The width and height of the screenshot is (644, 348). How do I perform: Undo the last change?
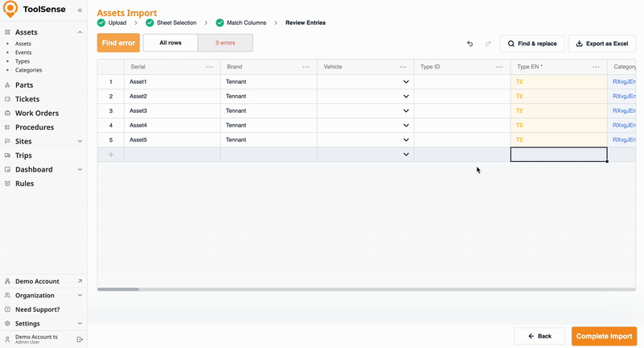coord(470,43)
